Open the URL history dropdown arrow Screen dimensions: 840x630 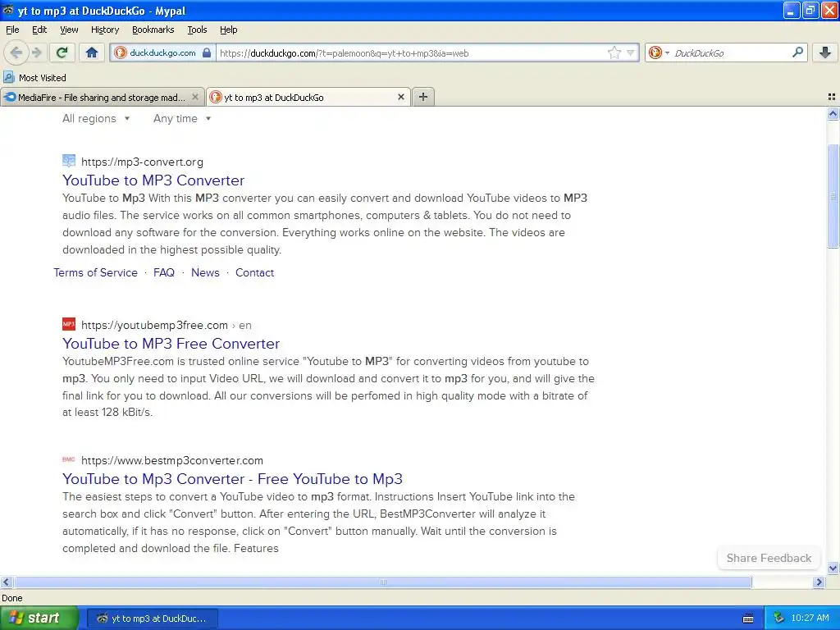pos(630,52)
